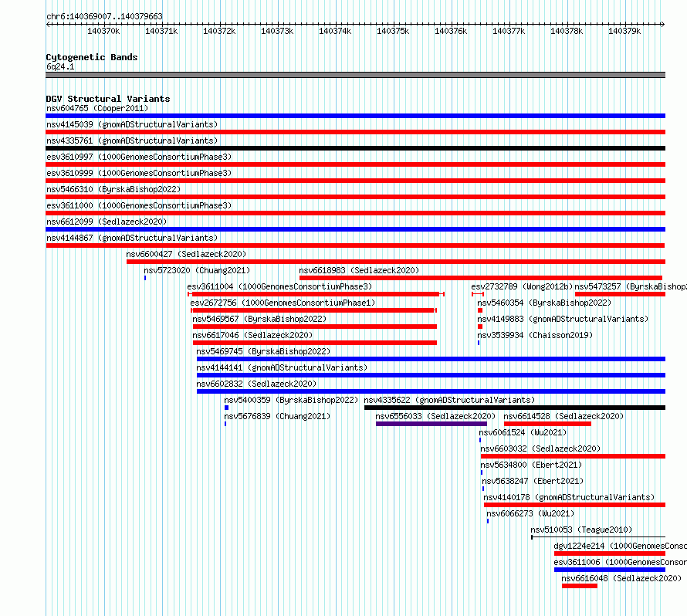
Task: Select nsv4335622 (gnomADStructuralVariants) label
Action: pyautogui.click(x=449, y=400)
